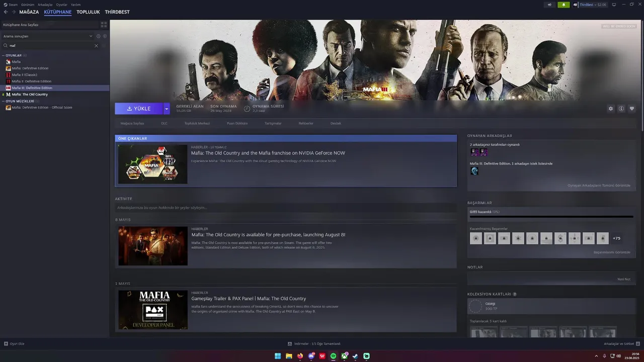
Task: Open Puan Dükkânı link
Action: point(237,123)
